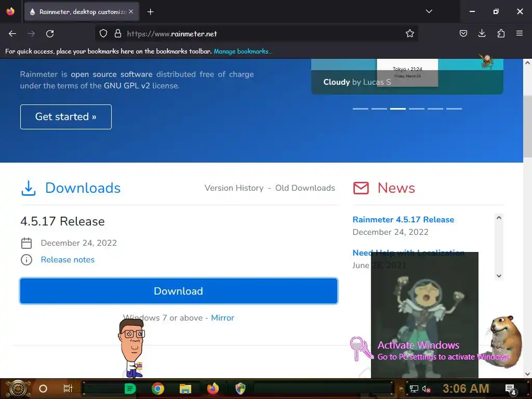View site security padlock info
This screenshot has height=399, width=532.
(x=118, y=34)
